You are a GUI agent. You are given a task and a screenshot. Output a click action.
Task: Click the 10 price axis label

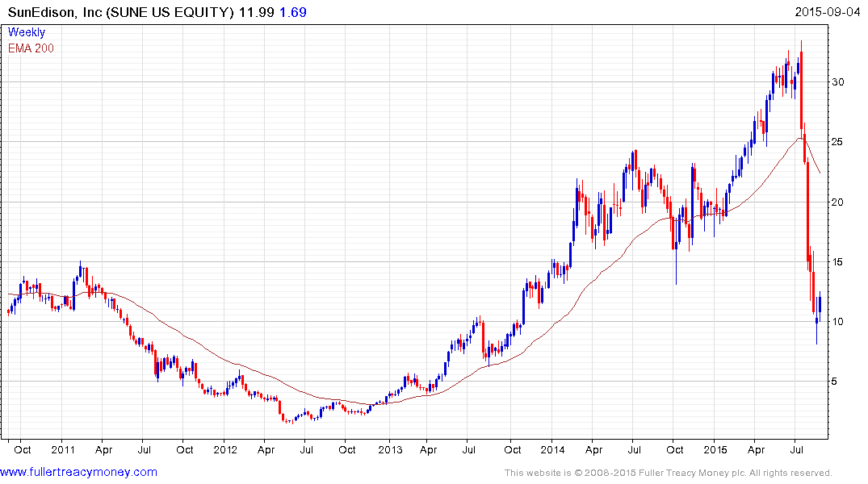(837, 321)
